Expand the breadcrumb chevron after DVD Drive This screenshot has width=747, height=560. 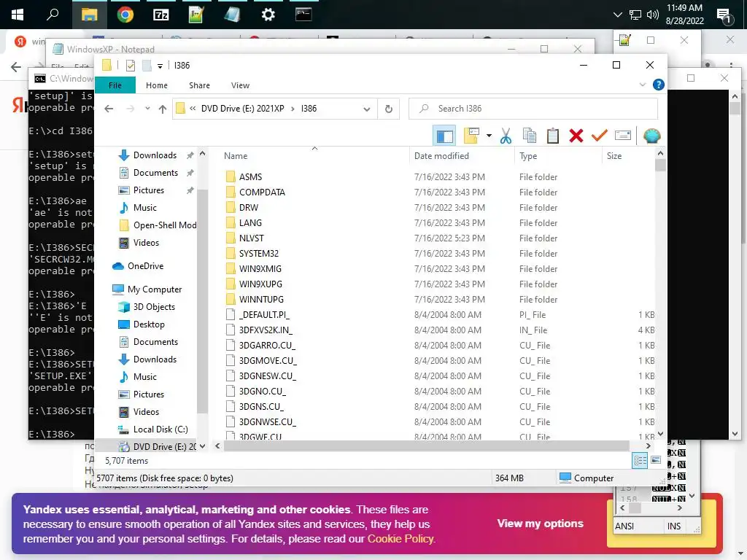tap(293, 109)
